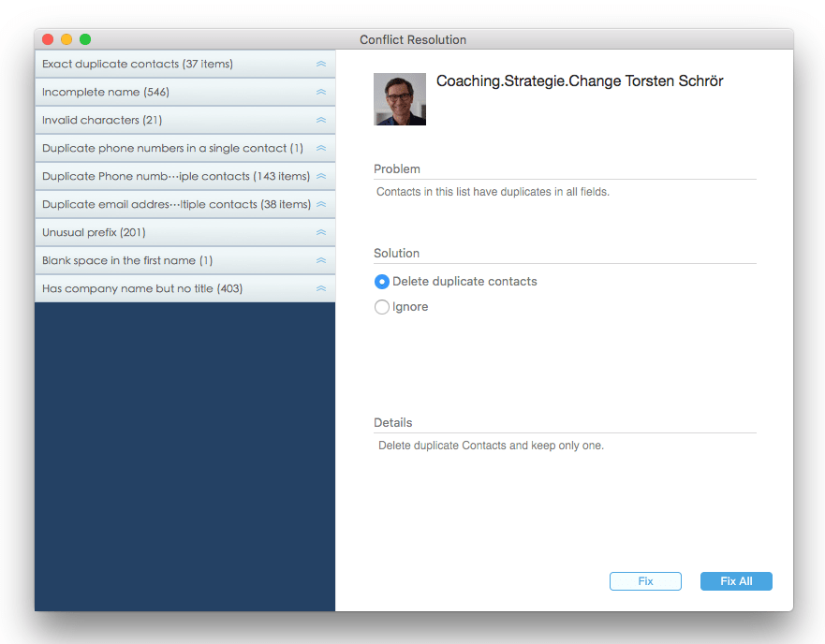Click chevron beside Duplicate Phone numbers (143 items)
Viewport: 825px width, 644px height.
click(321, 177)
